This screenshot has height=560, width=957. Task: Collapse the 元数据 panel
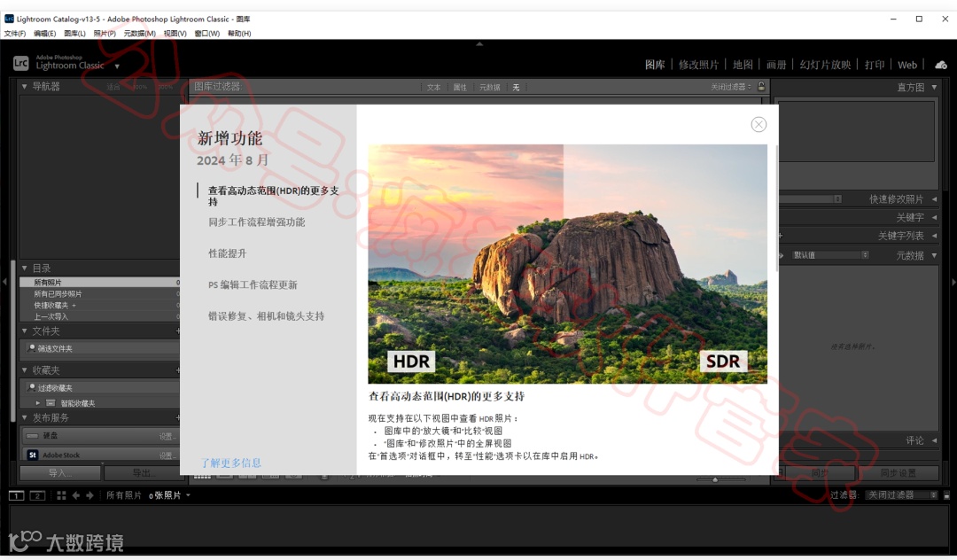[934, 255]
